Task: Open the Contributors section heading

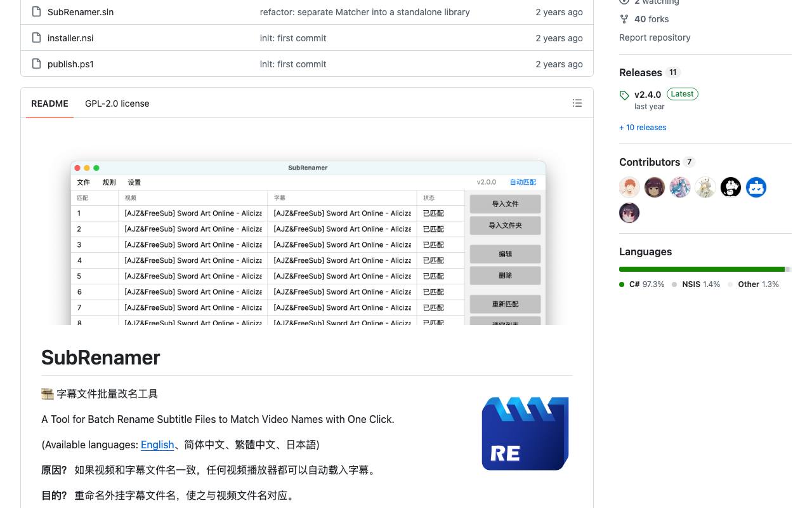Action: (x=650, y=162)
